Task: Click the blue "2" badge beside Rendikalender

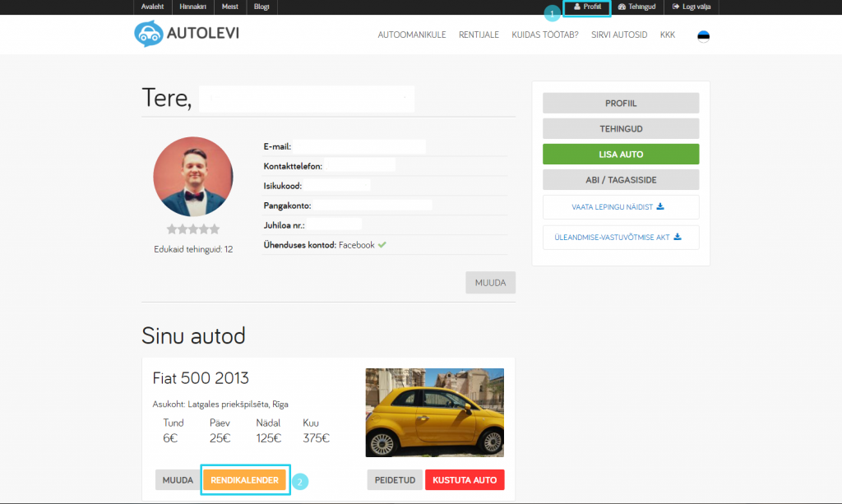Action: click(299, 481)
